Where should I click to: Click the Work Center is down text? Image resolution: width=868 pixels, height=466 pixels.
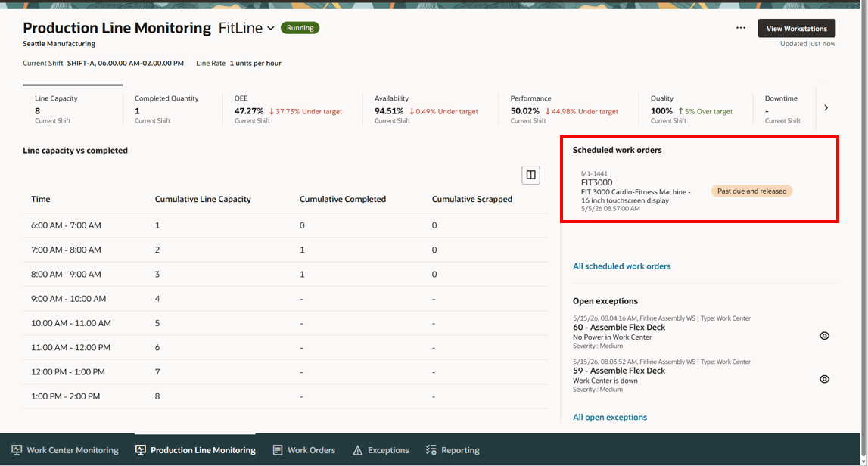(x=605, y=381)
